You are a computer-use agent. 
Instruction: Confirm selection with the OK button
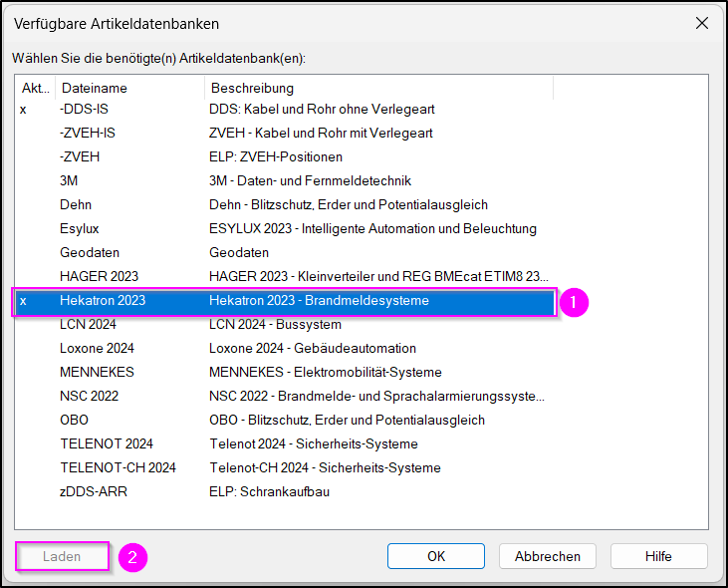(436, 556)
